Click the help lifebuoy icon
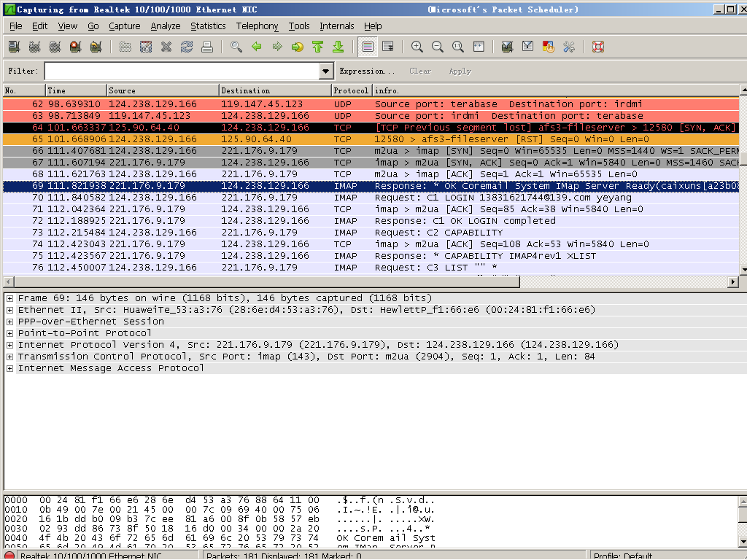 coord(598,47)
